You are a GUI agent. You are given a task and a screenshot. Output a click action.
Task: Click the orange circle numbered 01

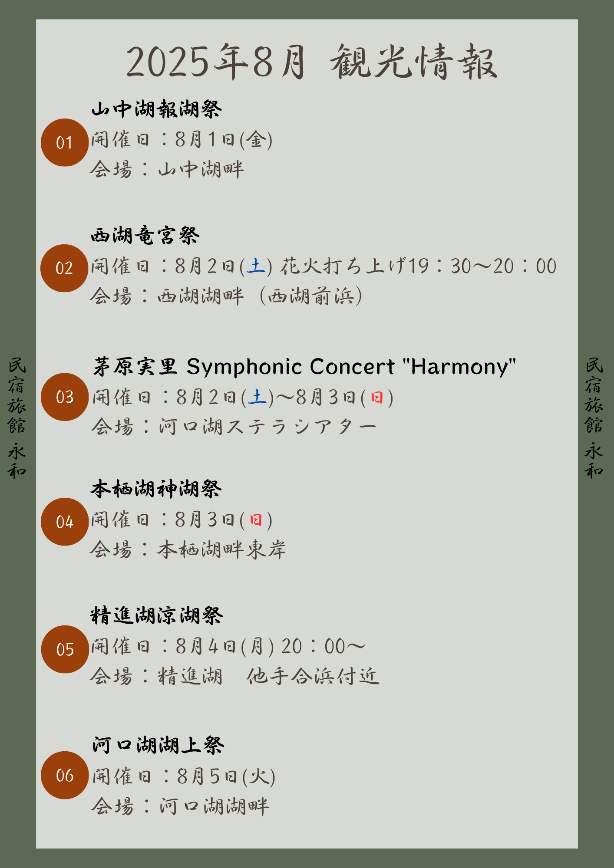(65, 142)
